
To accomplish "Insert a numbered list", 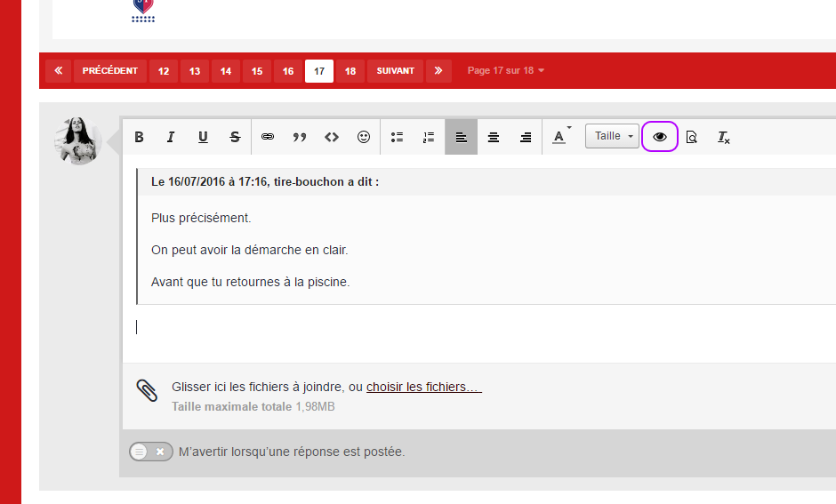I will coord(429,137).
